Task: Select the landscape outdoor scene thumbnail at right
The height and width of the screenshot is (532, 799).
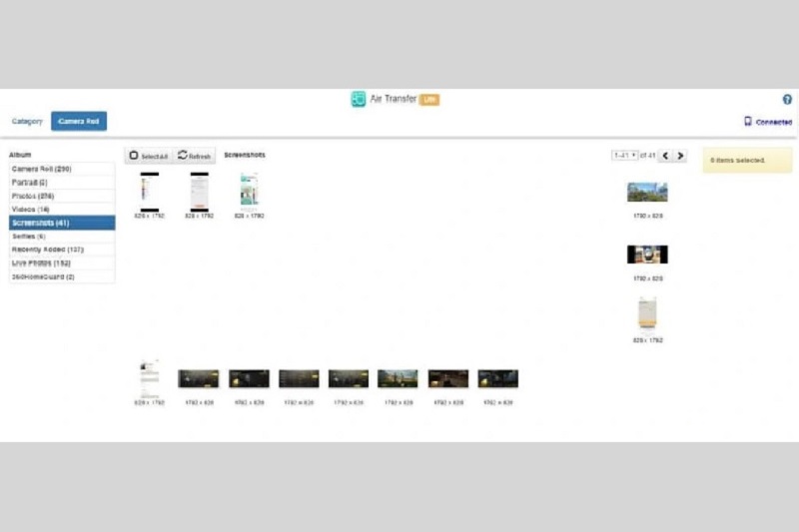Action: click(647, 192)
